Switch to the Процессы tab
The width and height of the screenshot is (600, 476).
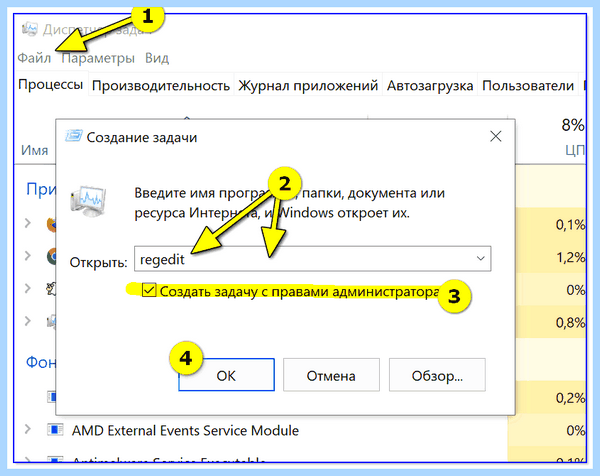[x=51, y=84]
